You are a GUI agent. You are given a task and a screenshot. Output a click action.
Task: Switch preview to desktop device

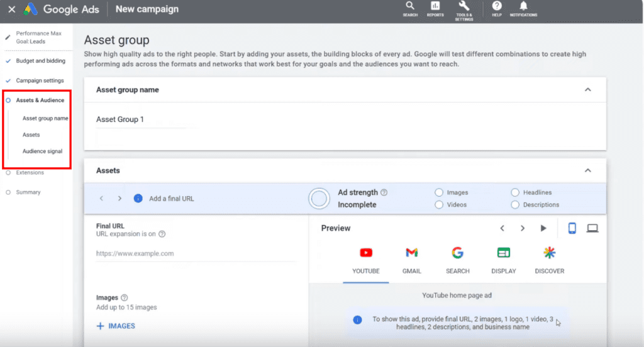[x=592, y=228]
